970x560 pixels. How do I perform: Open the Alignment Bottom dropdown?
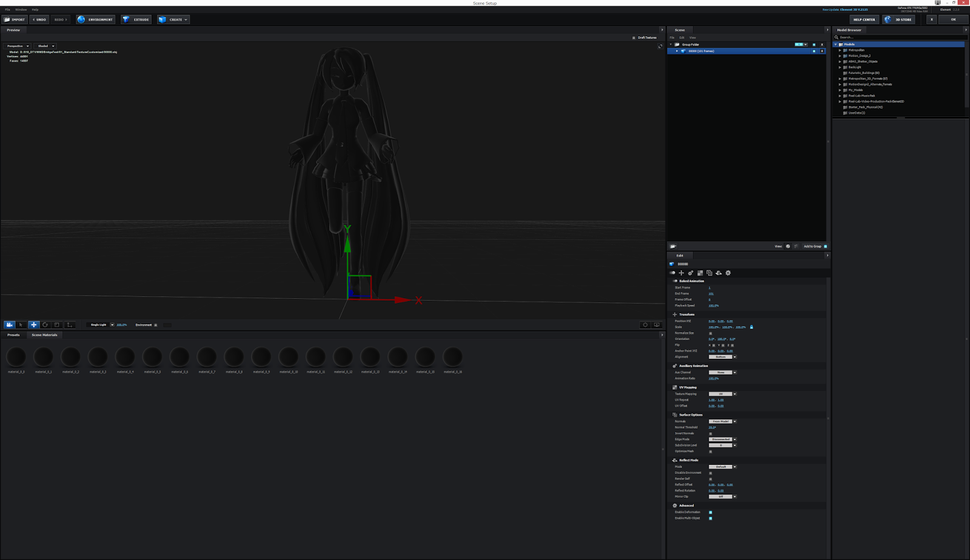pos(723,357)
